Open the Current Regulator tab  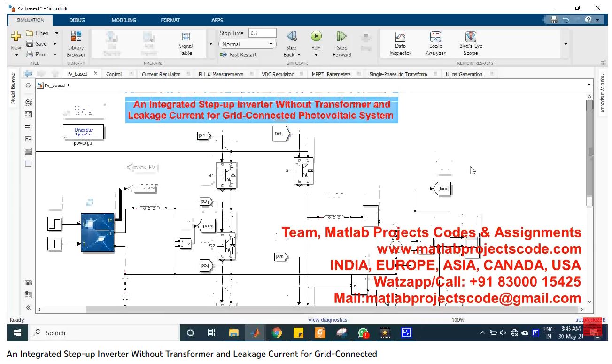coord(161,74)
